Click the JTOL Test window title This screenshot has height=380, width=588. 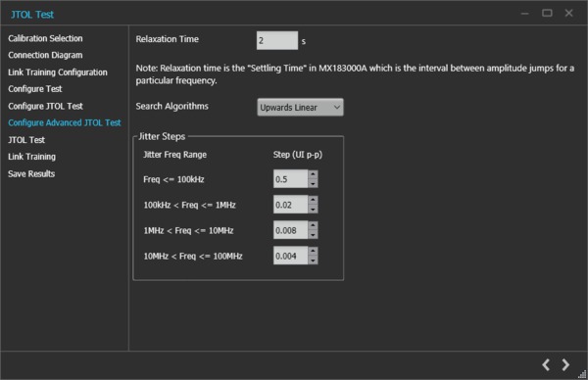[x=32, y=15]
